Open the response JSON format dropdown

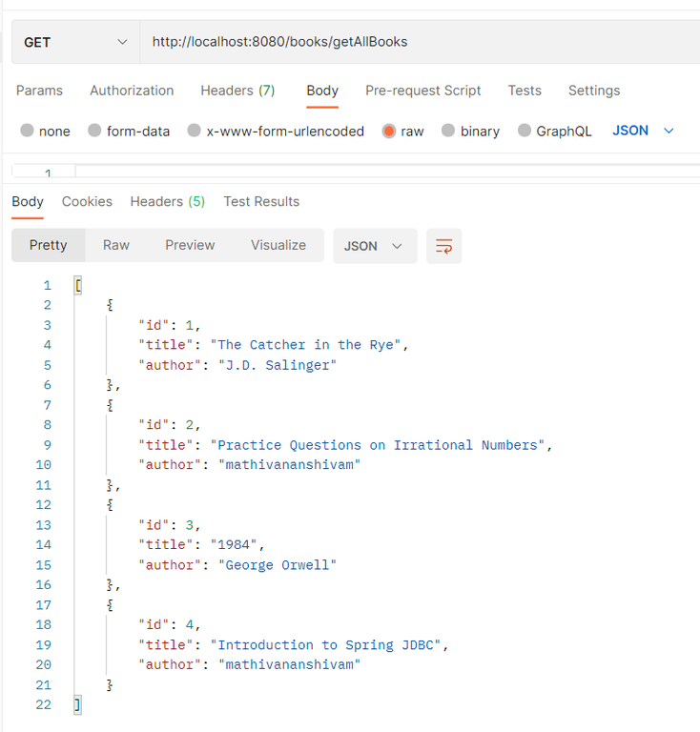374,246
